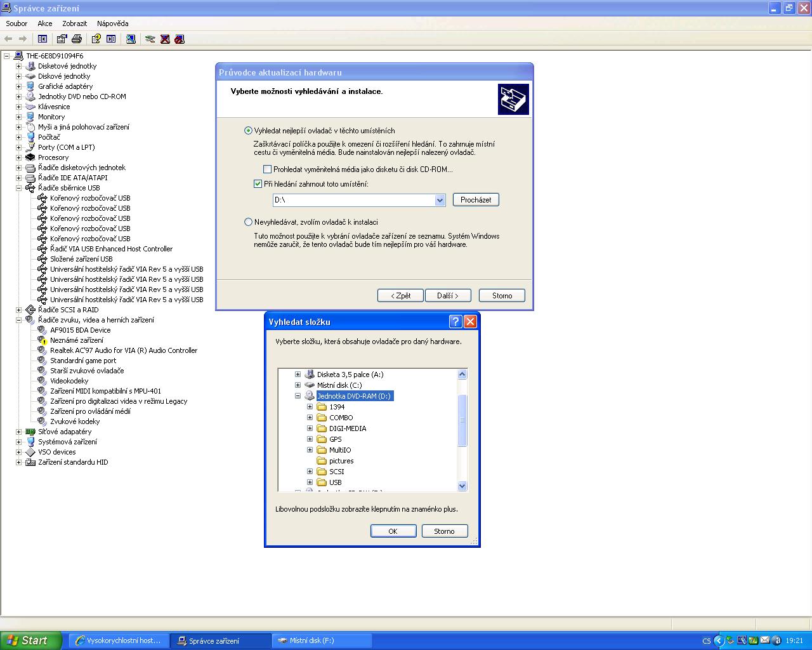This screenshot has height=650, width=812.
Task: Click Storno in the Průvodce aktualizací hardwaru wizard
Action: (x=502, y=296)
